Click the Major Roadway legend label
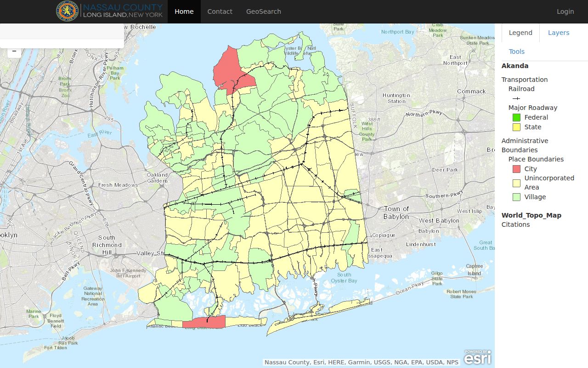 tap(533, 108)
